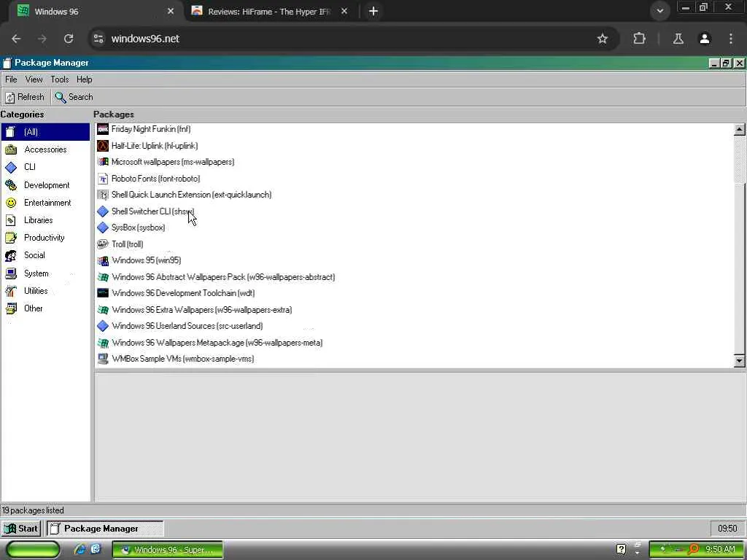747x560 pixels.
Task: Select the CLI category diamond icon
Action: [11, 167]
